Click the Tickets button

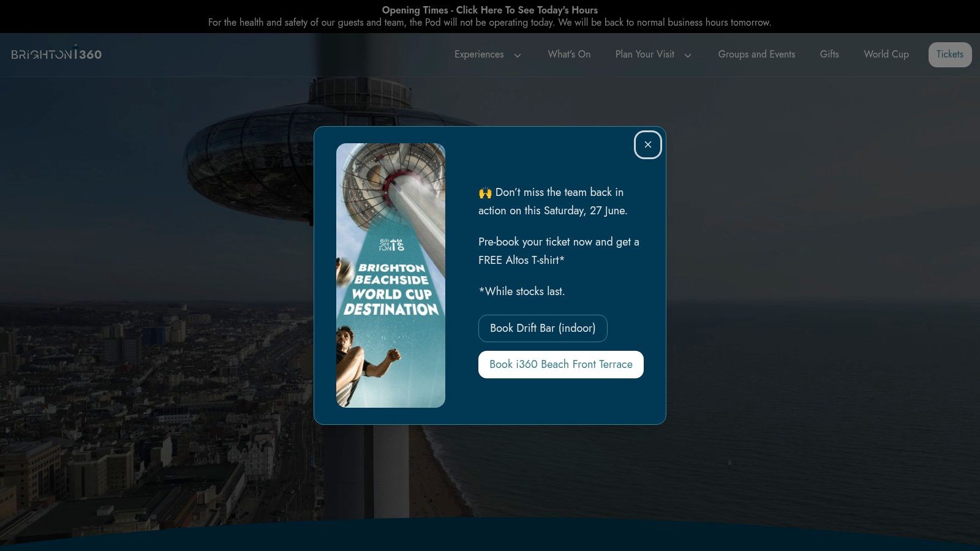coord(950,54)
